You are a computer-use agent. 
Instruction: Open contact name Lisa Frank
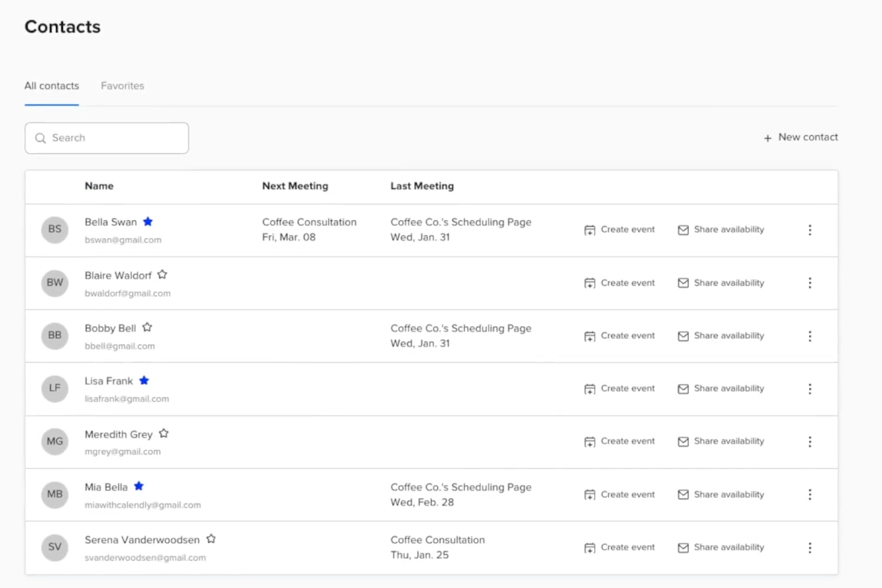109,381
